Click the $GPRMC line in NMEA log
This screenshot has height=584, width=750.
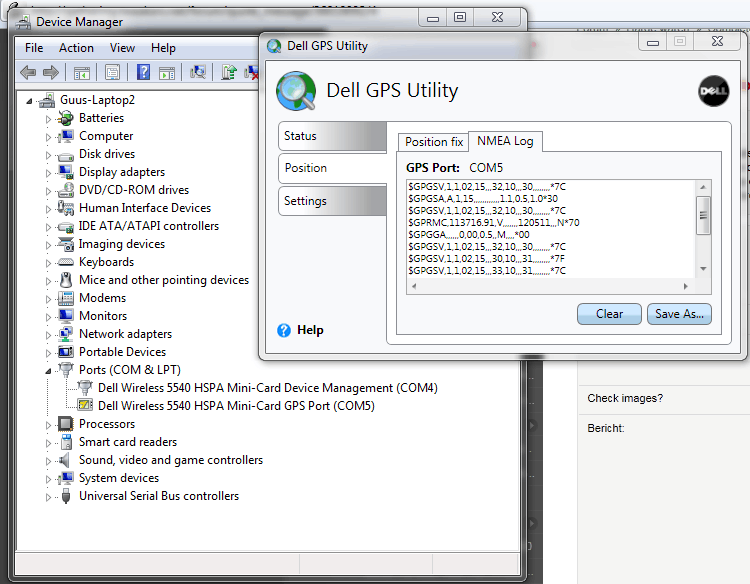(x=494, y=223)
